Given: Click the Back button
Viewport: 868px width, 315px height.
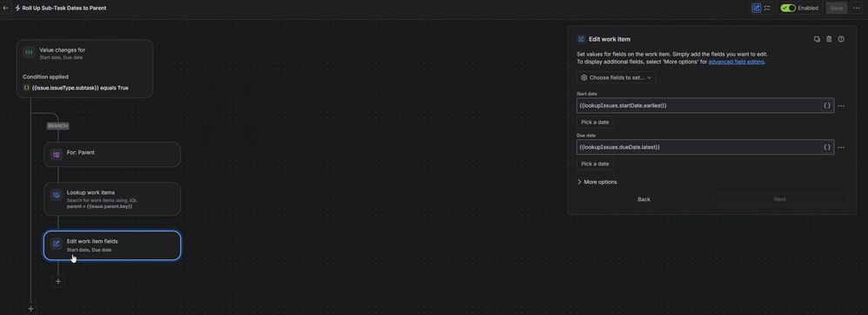Looking at the screenshot, I should pyautogui.click(x=644, y=198).
